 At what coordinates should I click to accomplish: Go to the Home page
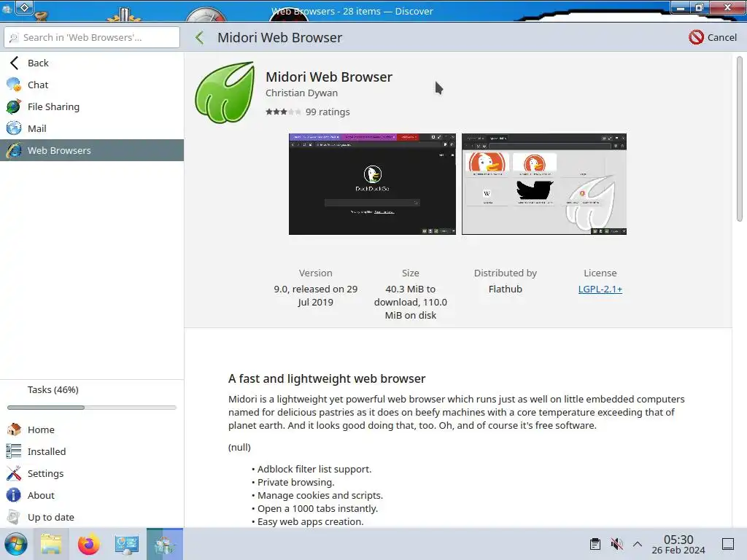click(92, 429)
